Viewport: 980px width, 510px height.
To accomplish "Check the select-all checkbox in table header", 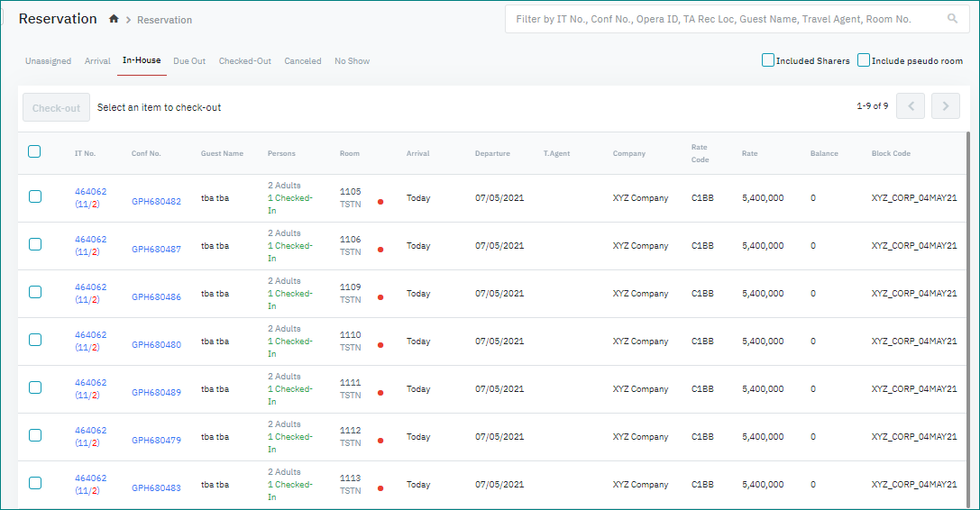I will [34, 151].
